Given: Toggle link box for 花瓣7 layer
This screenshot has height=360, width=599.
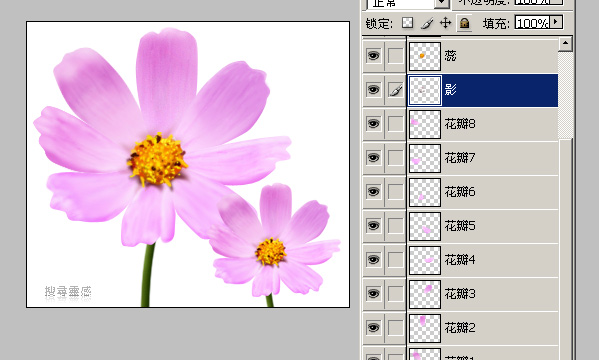Looking at the screenshot, I should [395, 158].
